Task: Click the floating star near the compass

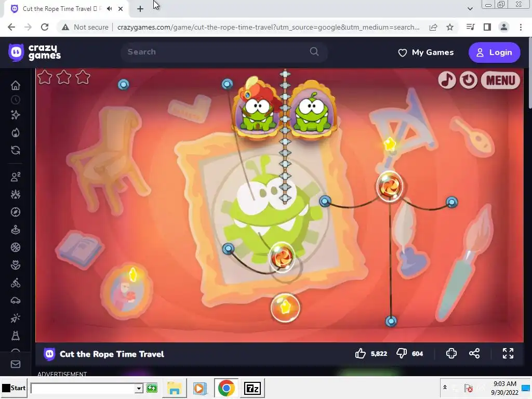Action: point(390,145)
